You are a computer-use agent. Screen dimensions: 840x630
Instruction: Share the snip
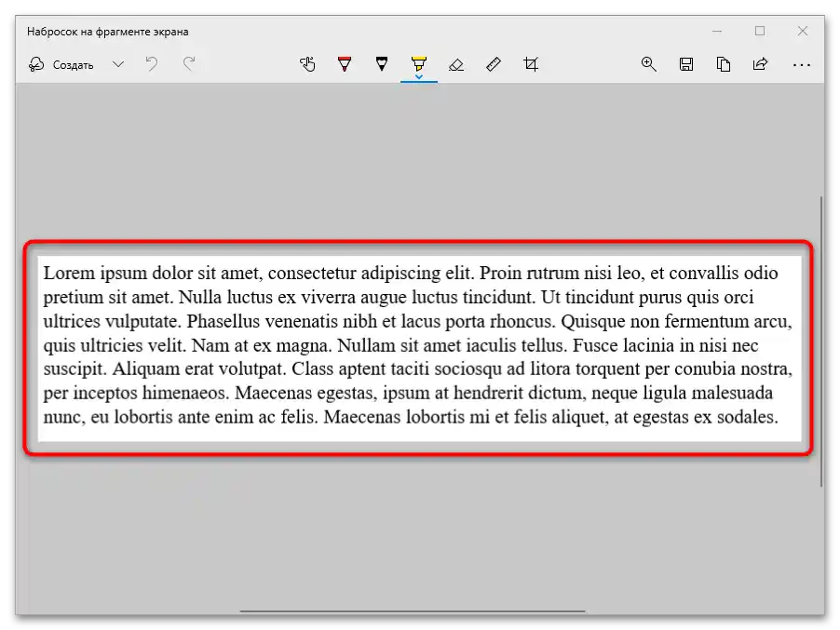(x=760, y=64)
